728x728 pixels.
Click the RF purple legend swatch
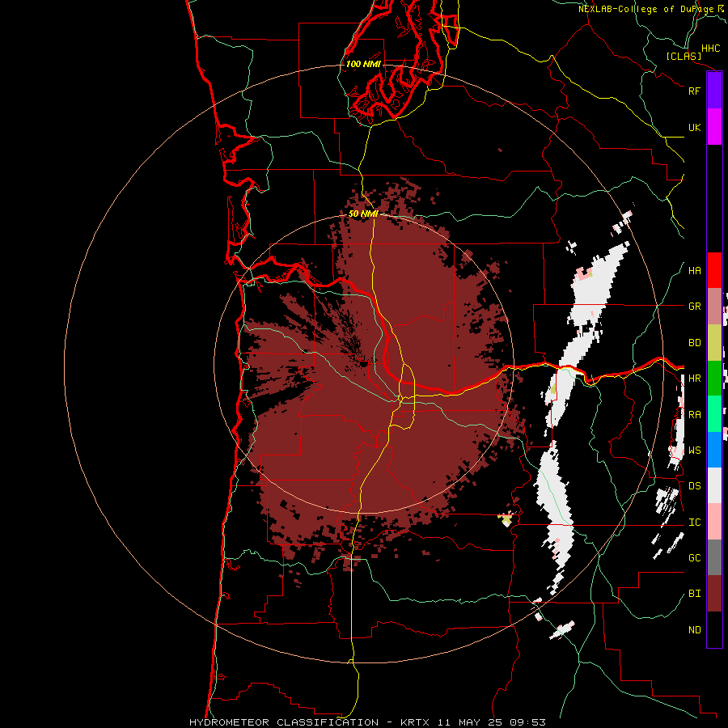pos(714,91)
